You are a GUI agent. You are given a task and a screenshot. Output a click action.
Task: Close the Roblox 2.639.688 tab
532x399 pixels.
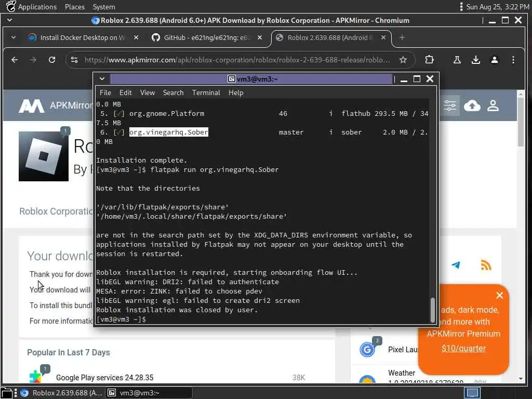coord(383,37)
